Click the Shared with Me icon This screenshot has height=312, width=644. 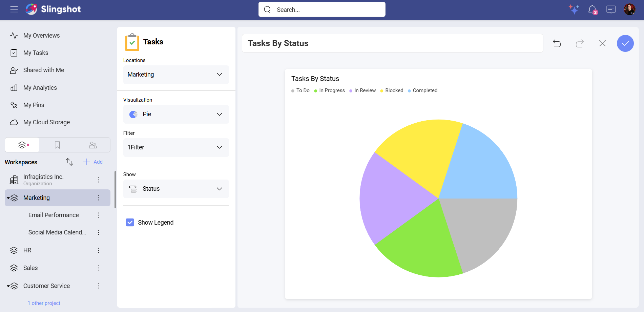pos(14,70)
